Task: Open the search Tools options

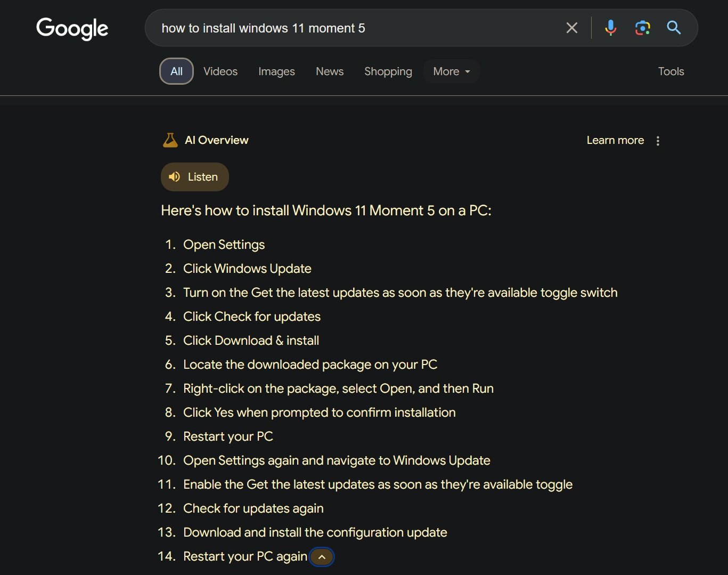Action: 670,71
